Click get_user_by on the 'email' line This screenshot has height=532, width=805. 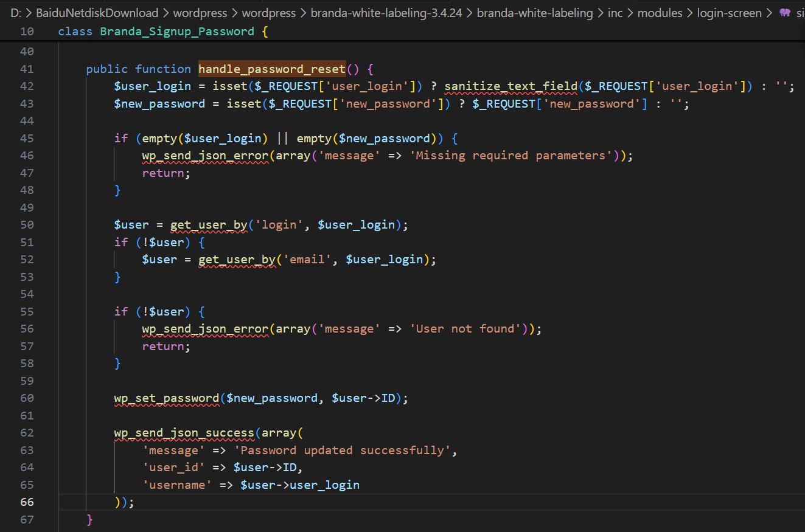pos(237,260)
